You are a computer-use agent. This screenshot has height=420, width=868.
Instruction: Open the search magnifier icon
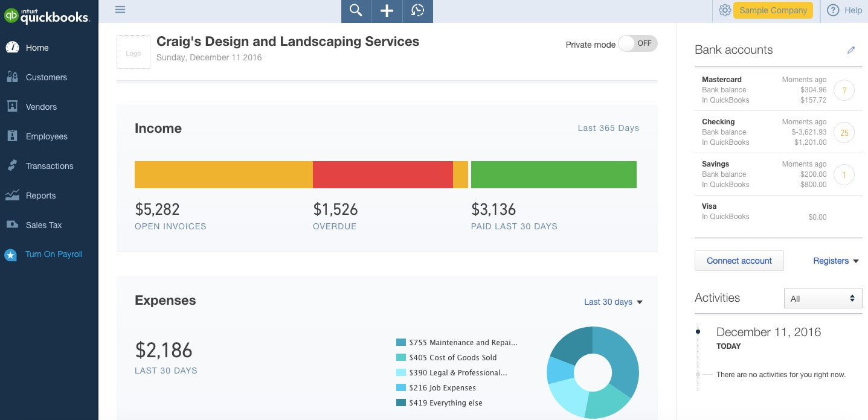pos(356,11)
